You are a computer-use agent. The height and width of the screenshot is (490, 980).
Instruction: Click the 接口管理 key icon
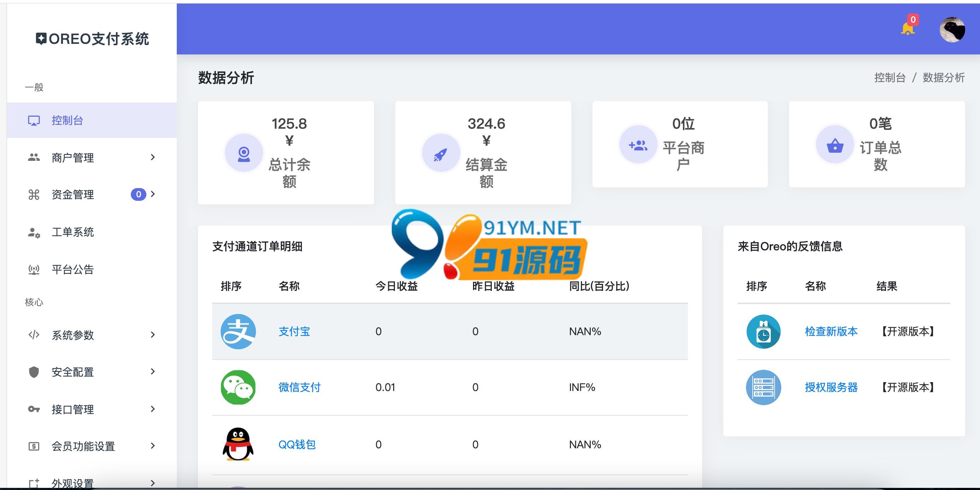pyautogui.click(x=34, y=409)
